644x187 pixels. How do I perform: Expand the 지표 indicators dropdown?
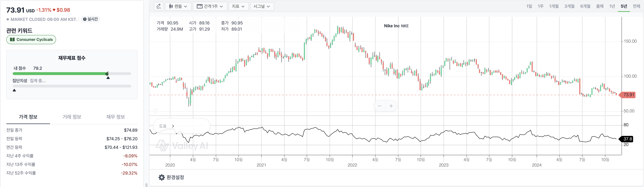[238, 6]
